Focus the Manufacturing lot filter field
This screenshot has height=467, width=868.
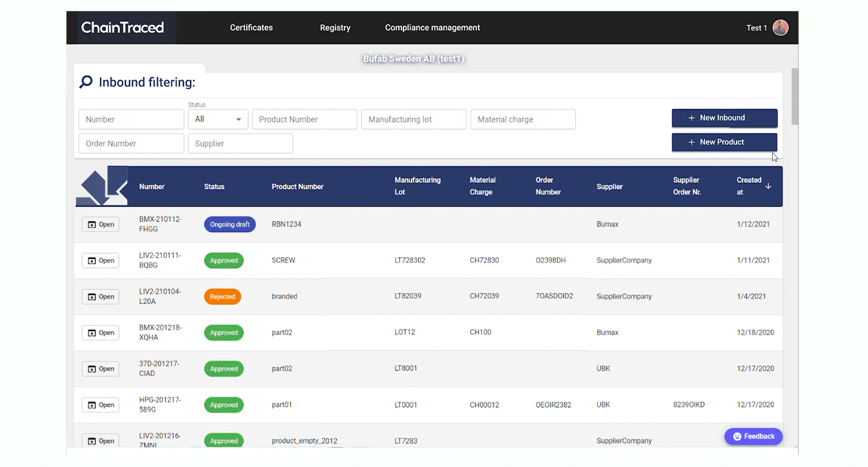tap(414, 119)
